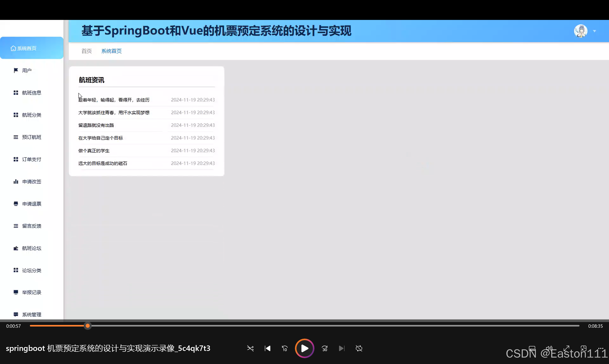Open the 留言反馈 sidebar menu
Viewport: 609px width, 364px height.
32,226
